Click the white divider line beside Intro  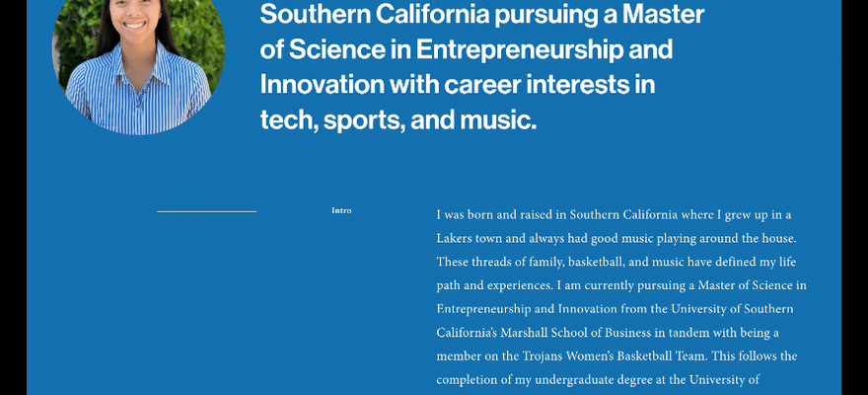point(206,211)
